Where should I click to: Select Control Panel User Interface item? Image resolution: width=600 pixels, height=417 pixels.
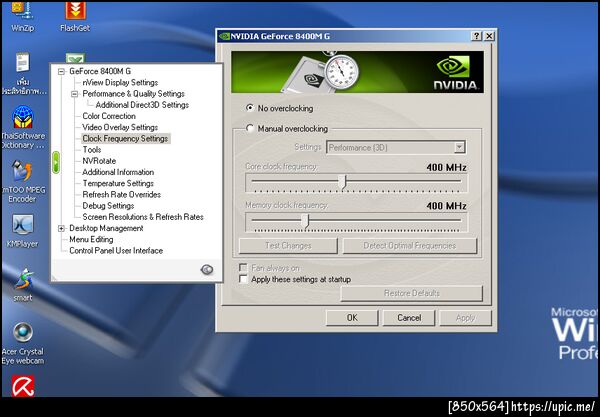coord(116,251)
